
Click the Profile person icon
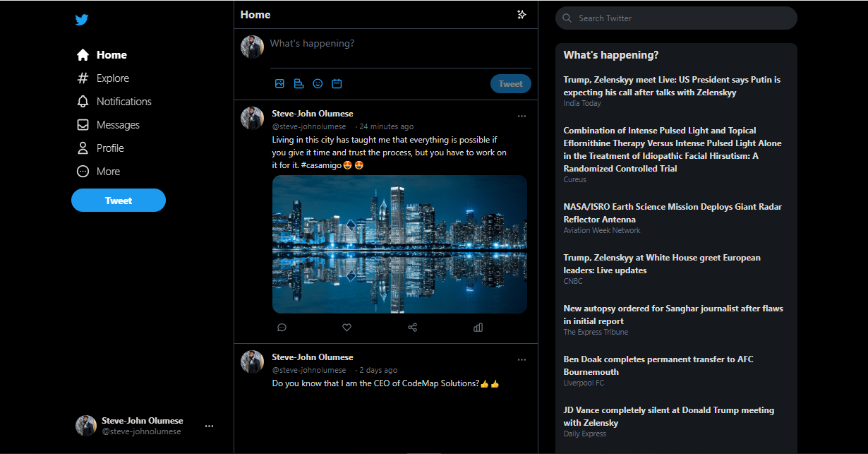(x=83, y=148)
